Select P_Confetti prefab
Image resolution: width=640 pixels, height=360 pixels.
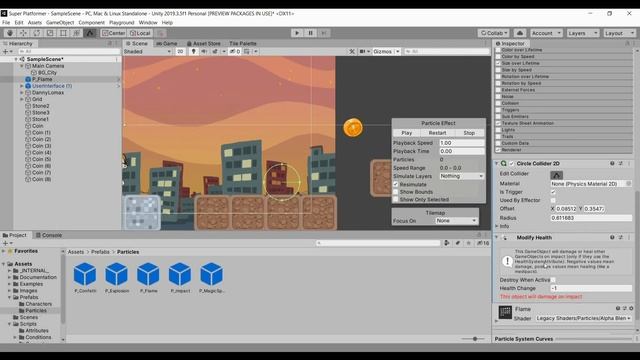point(85,278)
